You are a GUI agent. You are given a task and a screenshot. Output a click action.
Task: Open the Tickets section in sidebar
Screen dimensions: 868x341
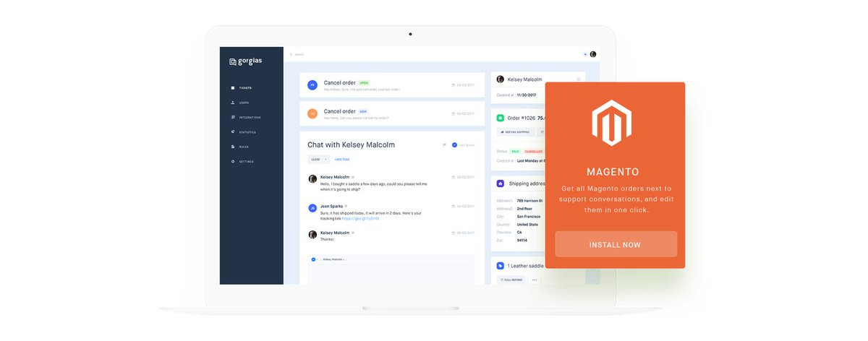point(242,88)
